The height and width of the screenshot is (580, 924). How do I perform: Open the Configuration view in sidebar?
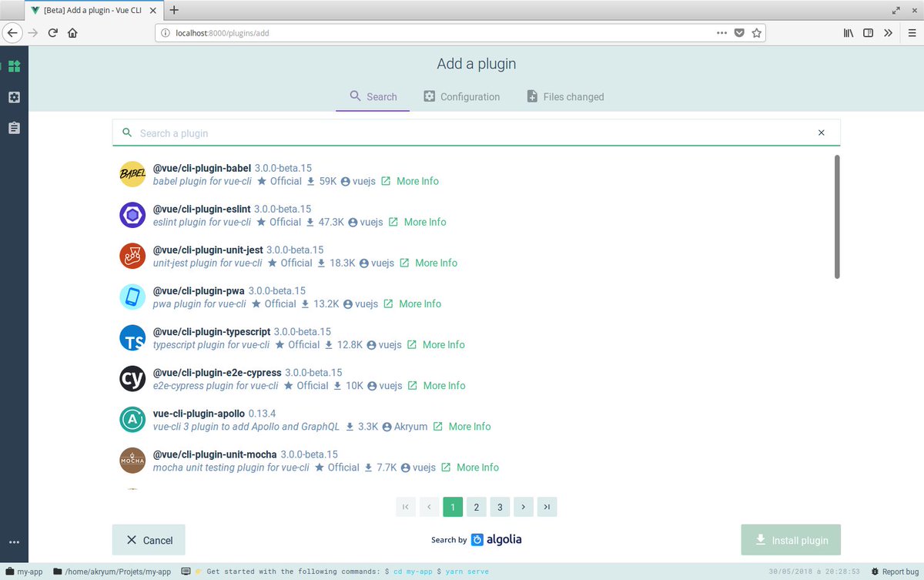14,97
